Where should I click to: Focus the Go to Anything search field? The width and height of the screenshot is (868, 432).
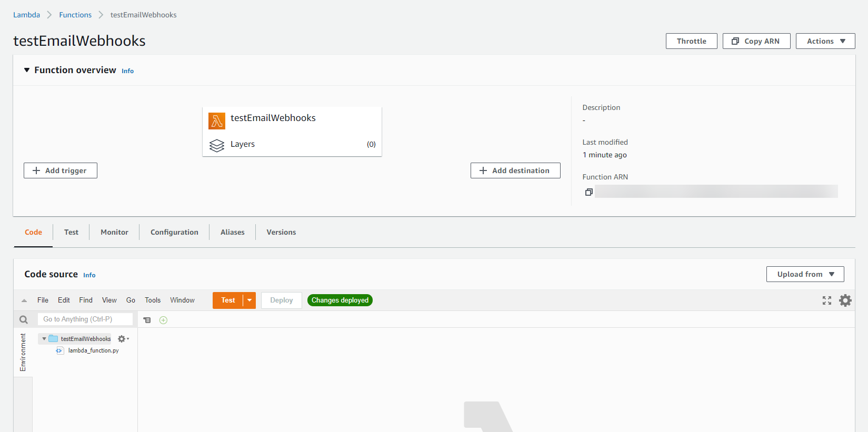85,319
